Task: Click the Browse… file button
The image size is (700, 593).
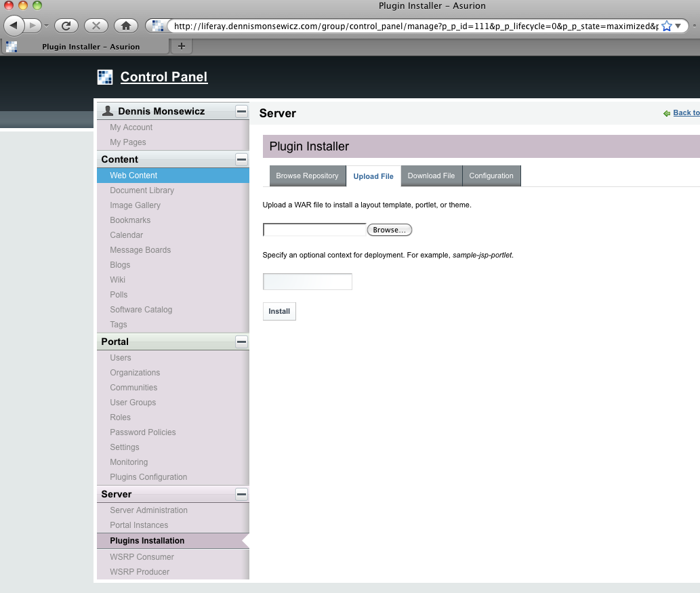Action: [389, 230]
